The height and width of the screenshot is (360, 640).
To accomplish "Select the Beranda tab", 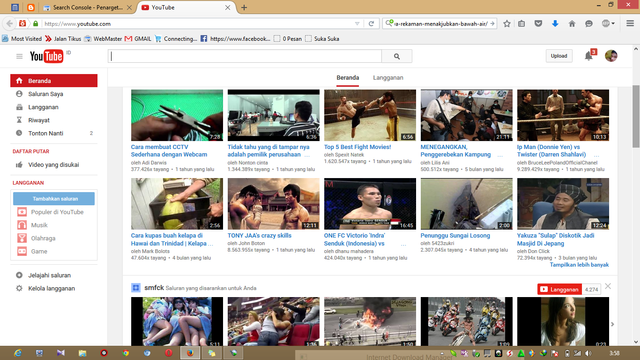I will [x=348, y=78].
